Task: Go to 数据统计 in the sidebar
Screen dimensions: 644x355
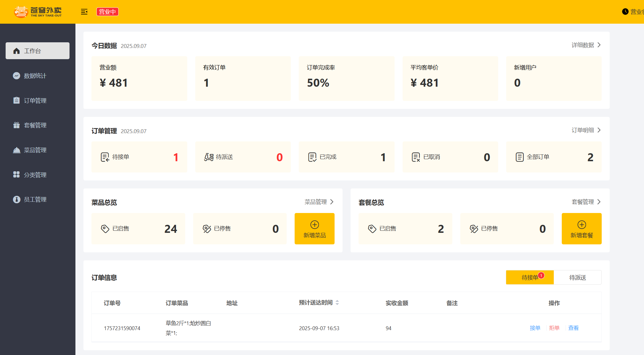Action: click(38, 76)
